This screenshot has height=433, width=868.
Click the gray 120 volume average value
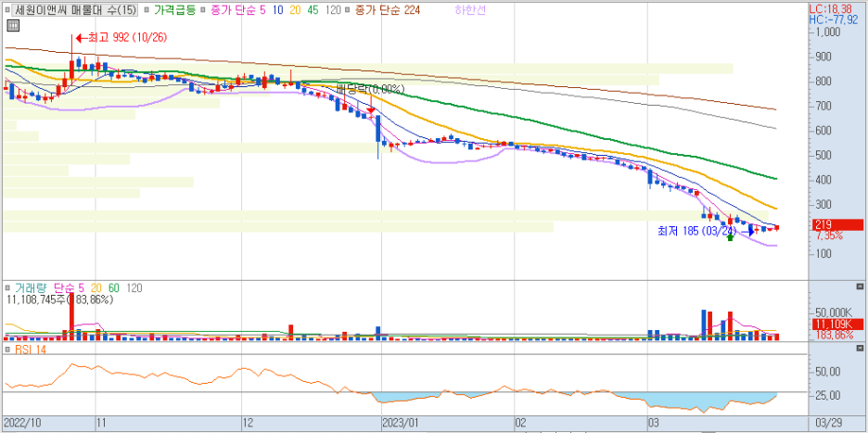click(134, 287)
